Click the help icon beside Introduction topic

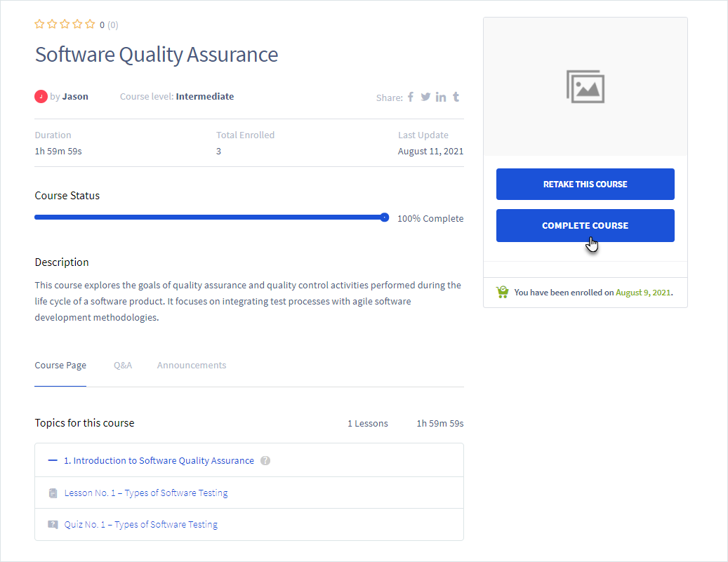[x=265, y=461]
